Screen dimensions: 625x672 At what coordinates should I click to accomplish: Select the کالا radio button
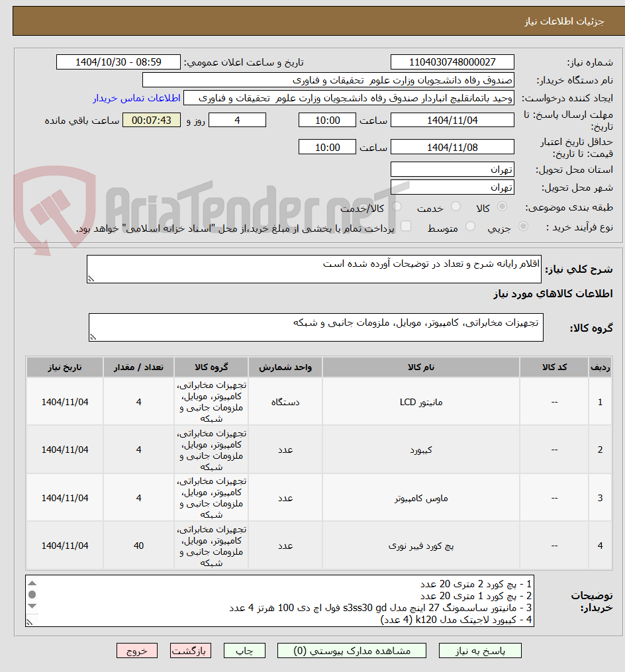[x=502, y=207]
